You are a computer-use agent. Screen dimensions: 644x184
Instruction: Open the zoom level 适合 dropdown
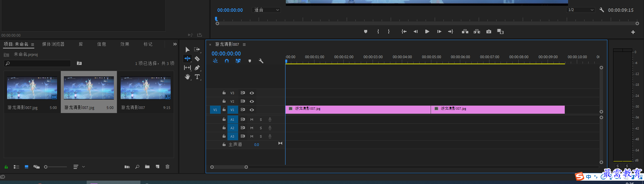(x=266, y=10)
